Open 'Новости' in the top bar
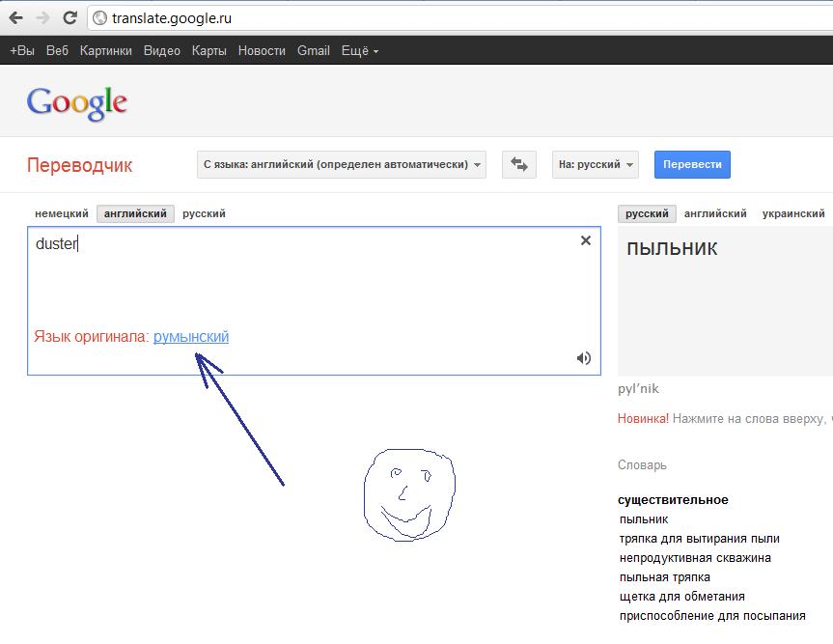The image size is (833, 644). tap(262, 50)
